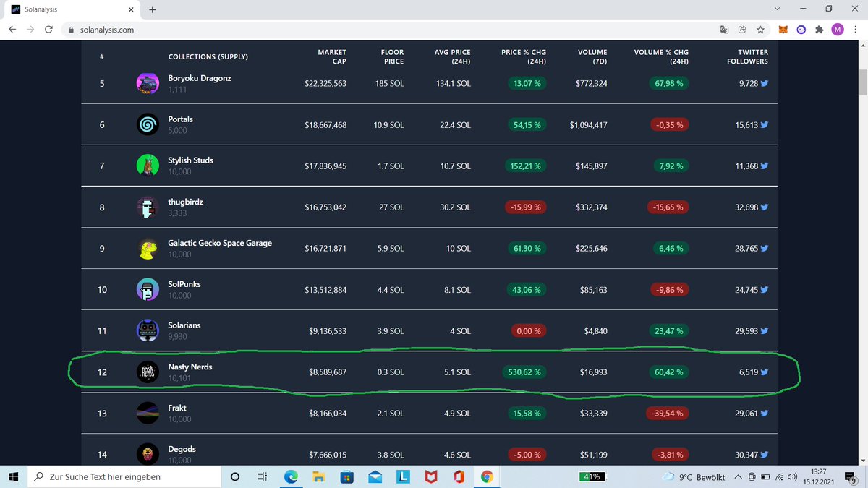
Task: Click the share page icon
Action: (x=742, y=30)
